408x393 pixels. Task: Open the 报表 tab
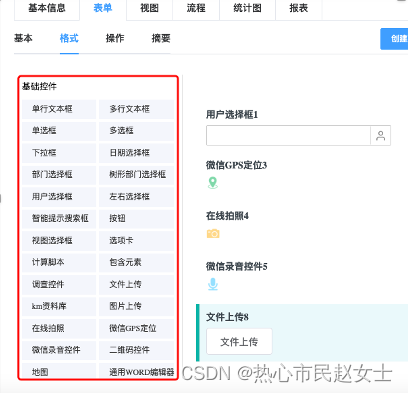point(299,8)
